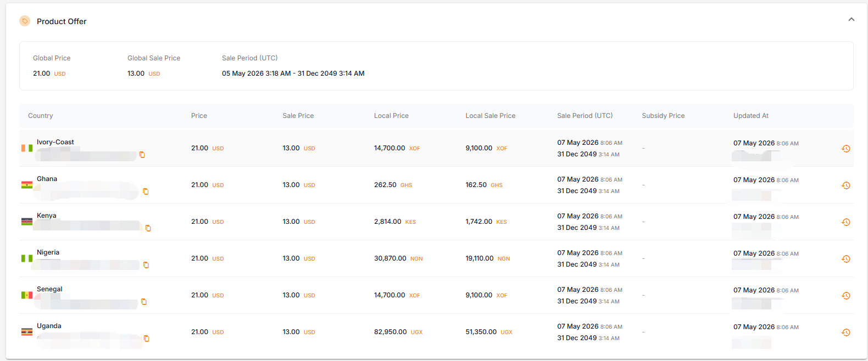Open price history for Uganda row

[x=846, y=332]
